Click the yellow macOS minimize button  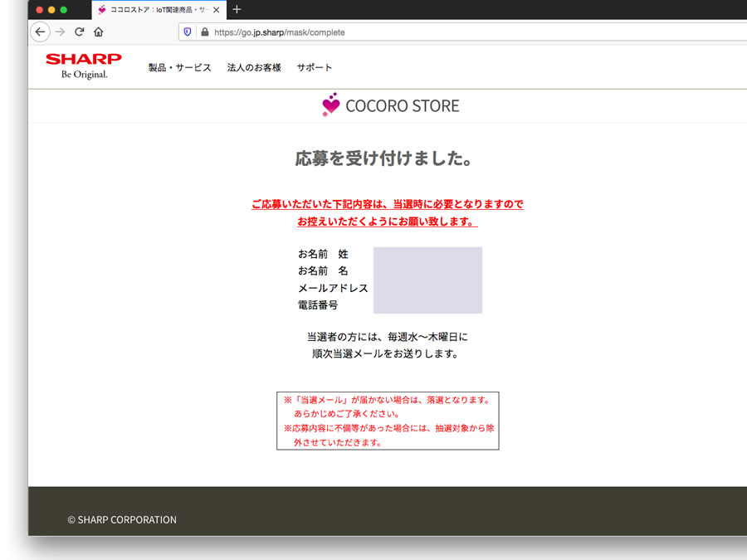[x=51, y=9]
